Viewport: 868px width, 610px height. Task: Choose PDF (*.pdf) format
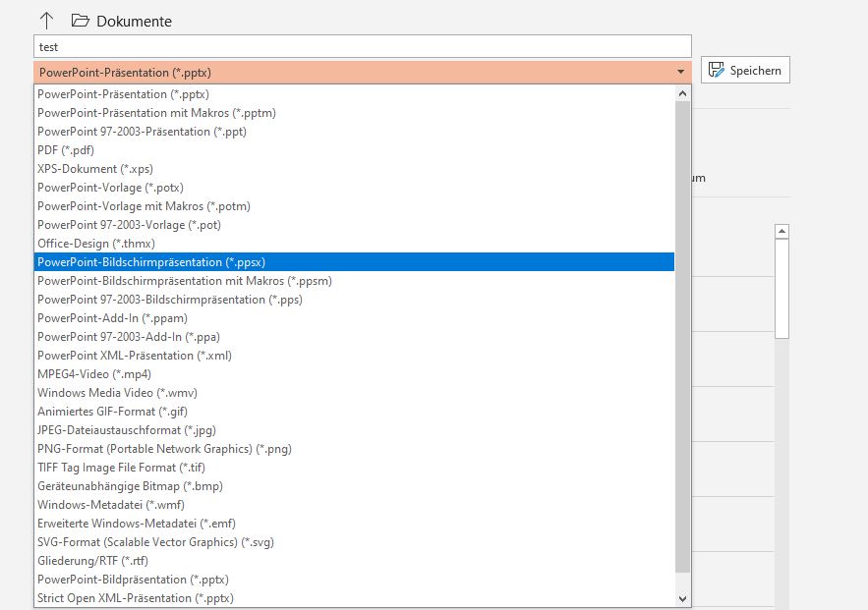(x=354, y=150)
